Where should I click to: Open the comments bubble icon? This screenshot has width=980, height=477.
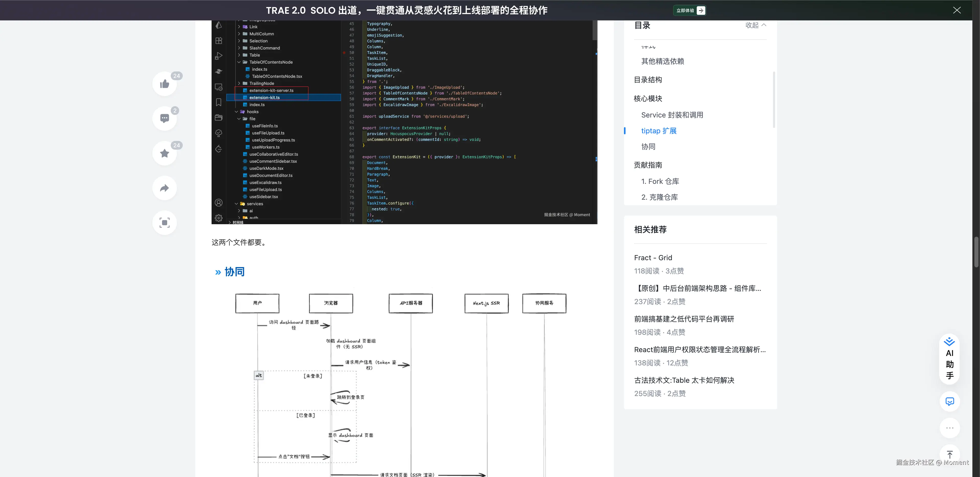coord(164,118)
